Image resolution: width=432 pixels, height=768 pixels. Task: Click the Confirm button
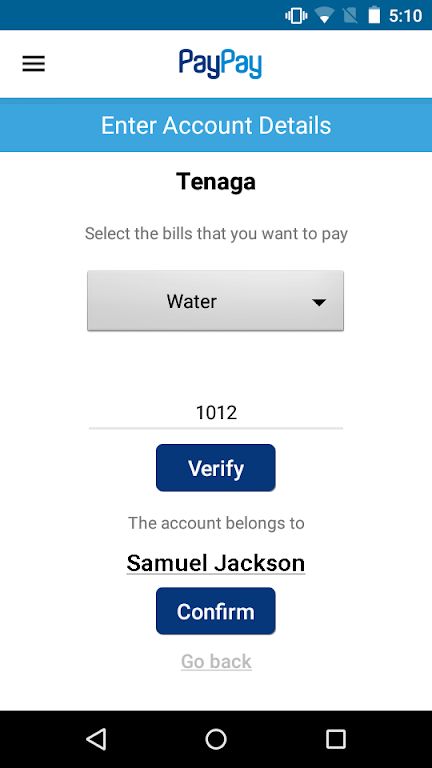click(216, 611)
